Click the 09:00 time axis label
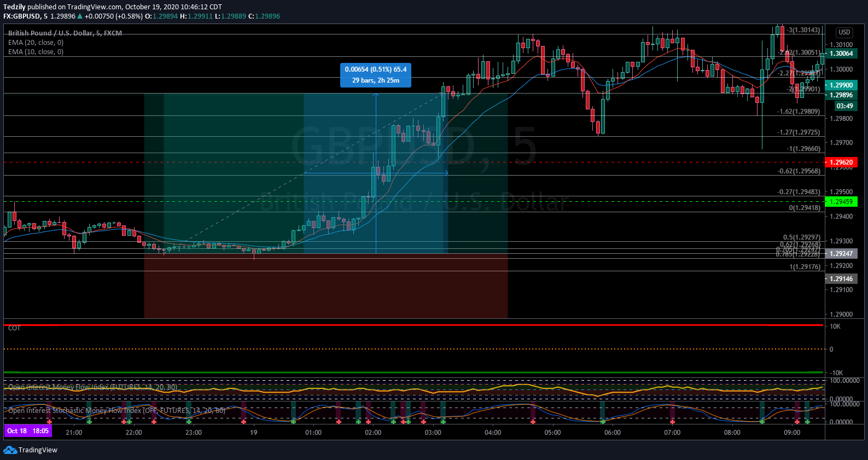Viewport: 868px width, 460px height. pos(792,433)
